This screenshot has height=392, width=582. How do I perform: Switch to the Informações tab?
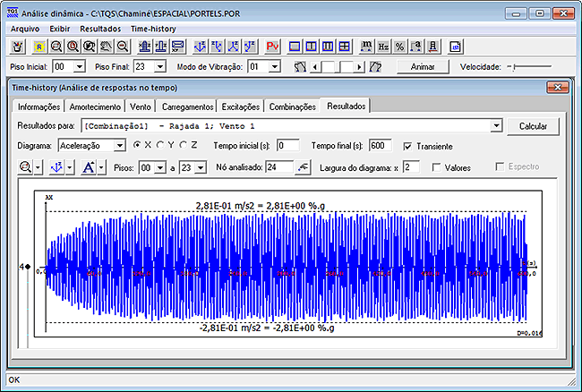(39, 107)
